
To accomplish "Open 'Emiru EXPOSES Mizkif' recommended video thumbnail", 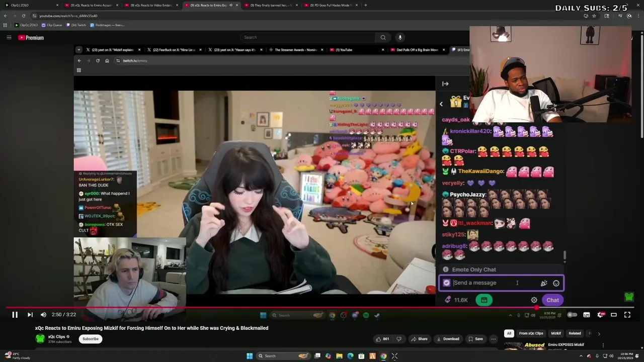I will [x=524, y=346].
